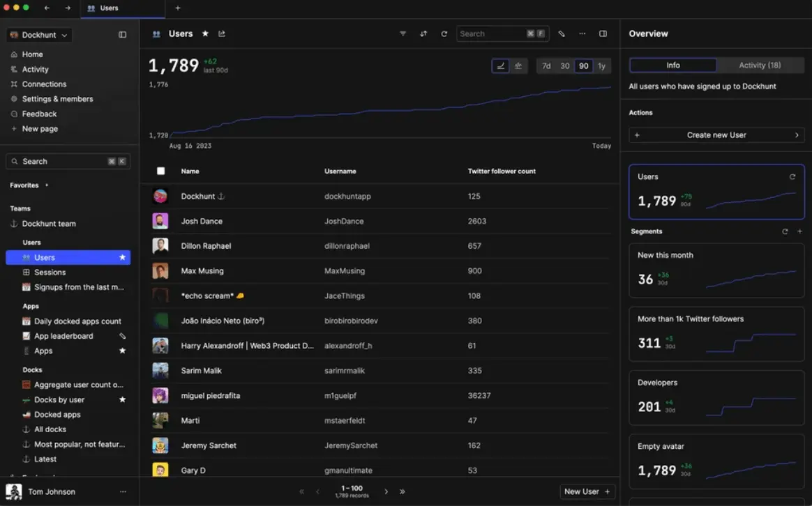812x506 pixels.
Task: Unstar Docks by user in sidebar
Action: pos(122,399)
